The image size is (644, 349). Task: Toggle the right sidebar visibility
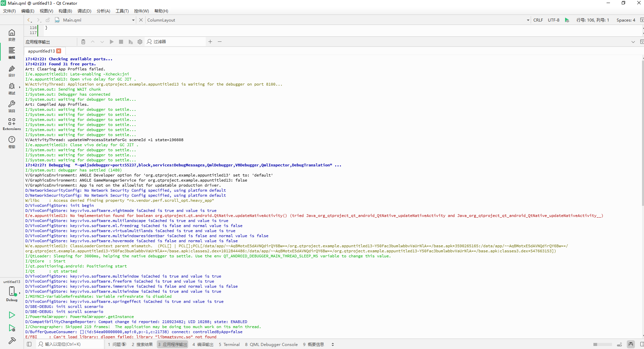click(x=642, y=344)
